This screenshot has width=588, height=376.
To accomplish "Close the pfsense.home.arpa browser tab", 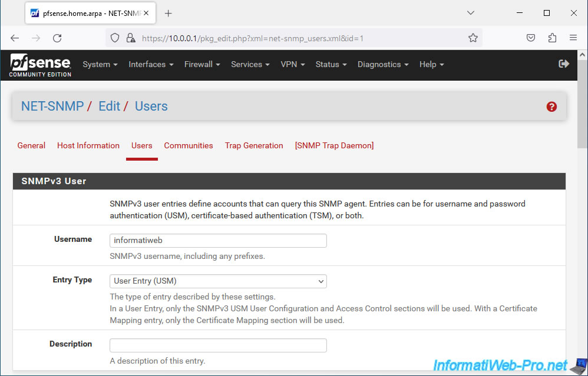I will tap(146, 13).
